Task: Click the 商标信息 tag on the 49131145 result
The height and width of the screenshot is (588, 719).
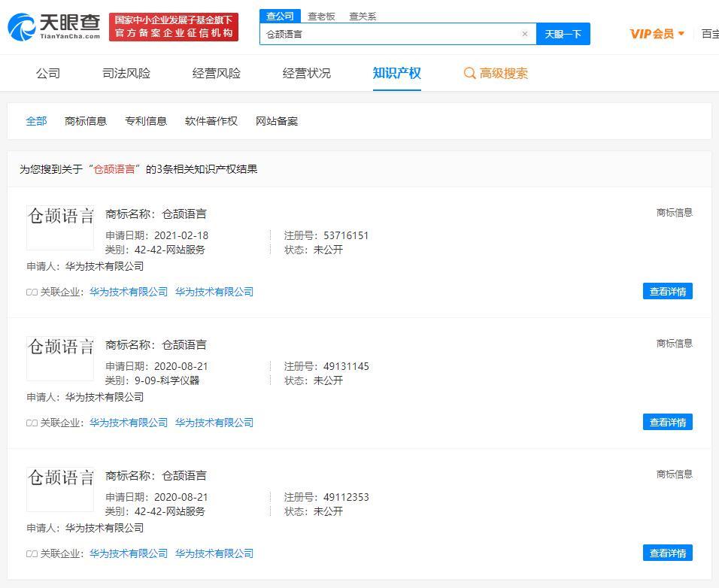Action: point(674,344)
